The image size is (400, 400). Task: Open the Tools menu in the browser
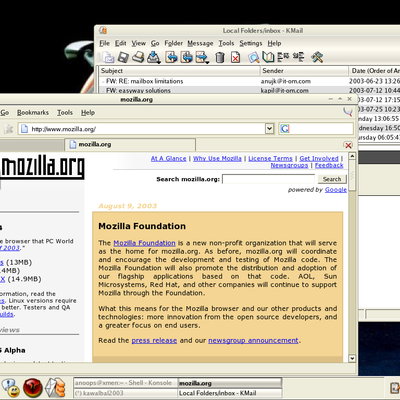coord(65,113)
